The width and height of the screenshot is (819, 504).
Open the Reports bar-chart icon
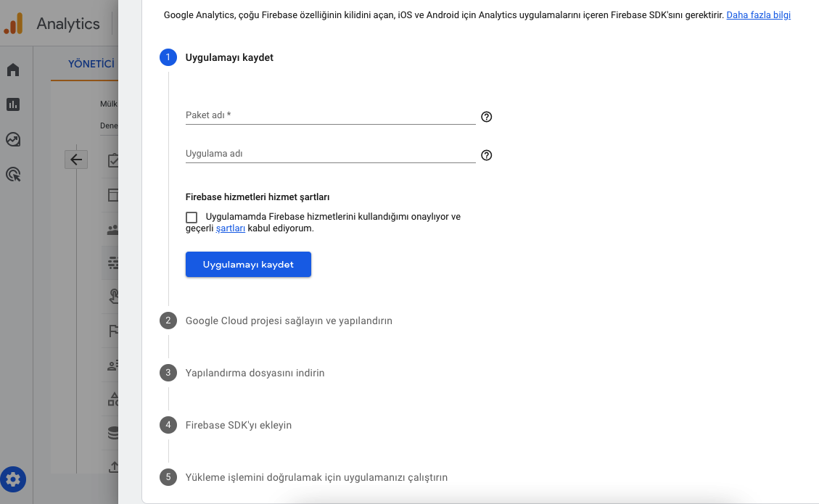[13, 104]
